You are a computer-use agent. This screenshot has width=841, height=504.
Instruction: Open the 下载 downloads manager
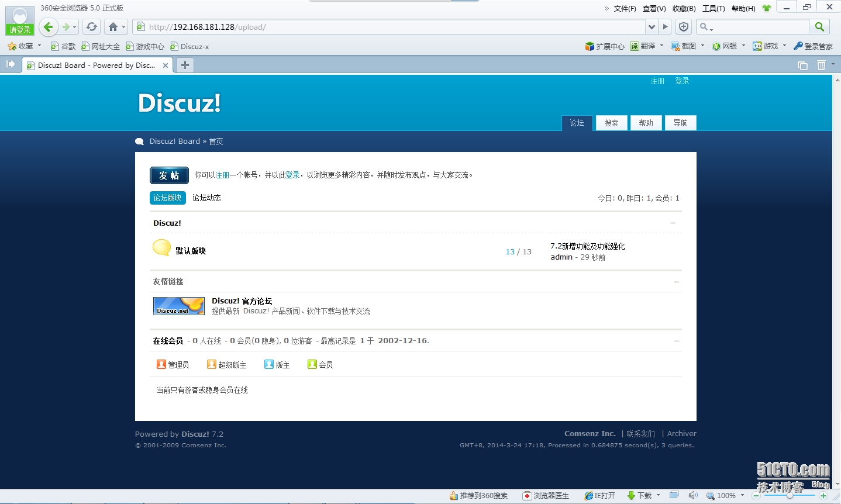[x=639, y=496]
